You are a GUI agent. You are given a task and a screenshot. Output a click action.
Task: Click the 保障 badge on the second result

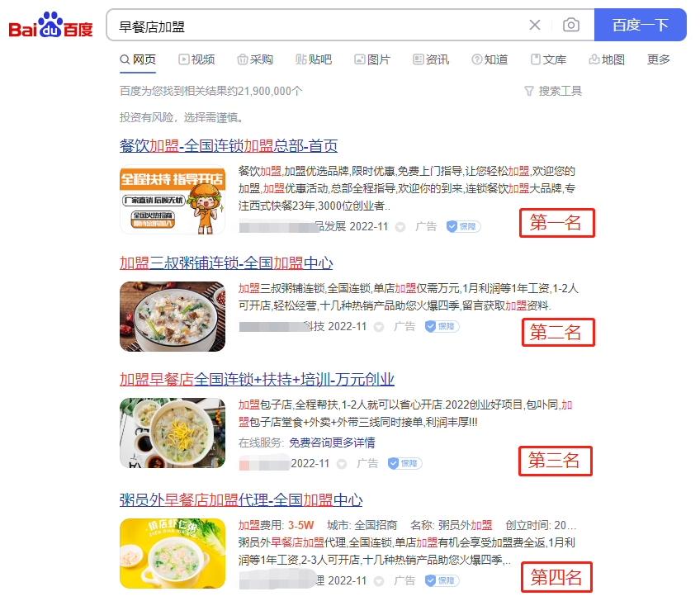(x=442, y=326)
